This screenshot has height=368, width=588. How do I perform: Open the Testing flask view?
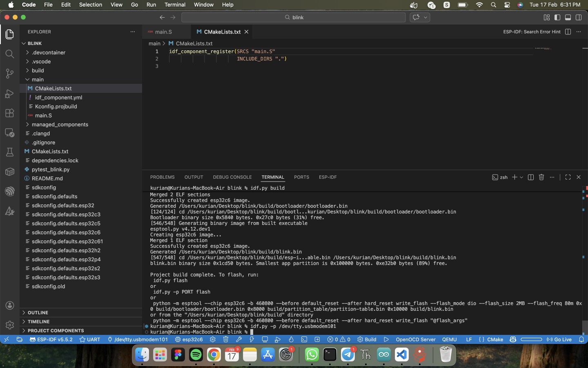pos(10,152)
